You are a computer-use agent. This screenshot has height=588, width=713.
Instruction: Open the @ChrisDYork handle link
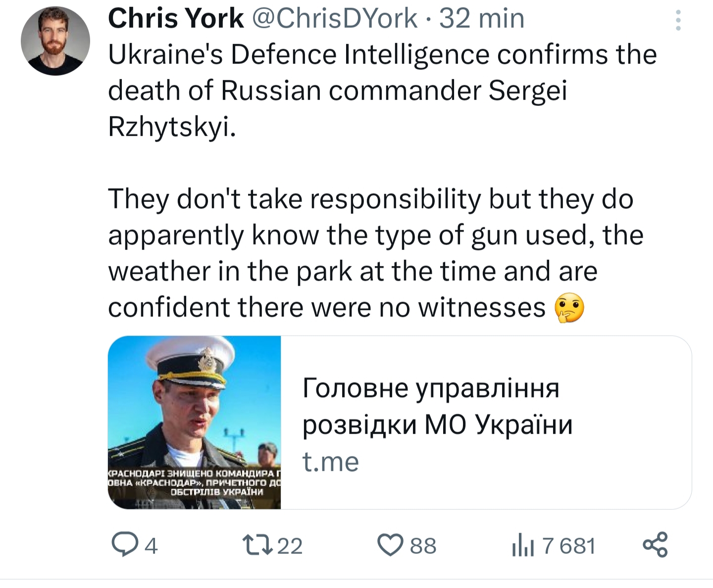(x=335, y=19)
